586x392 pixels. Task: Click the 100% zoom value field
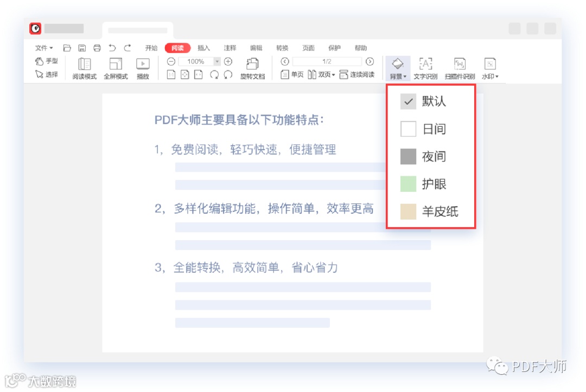pyautogui.click(x=196, y=61)
